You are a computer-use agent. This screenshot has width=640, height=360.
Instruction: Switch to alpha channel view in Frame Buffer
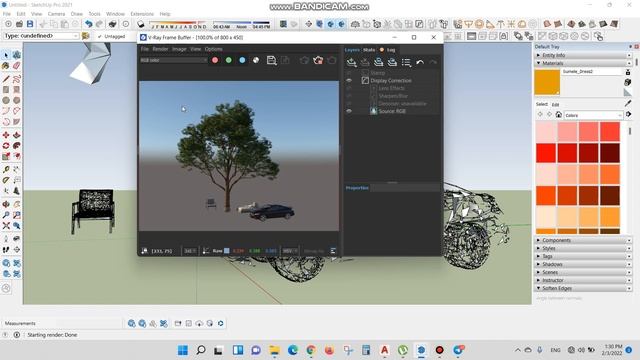pos(256,60)
